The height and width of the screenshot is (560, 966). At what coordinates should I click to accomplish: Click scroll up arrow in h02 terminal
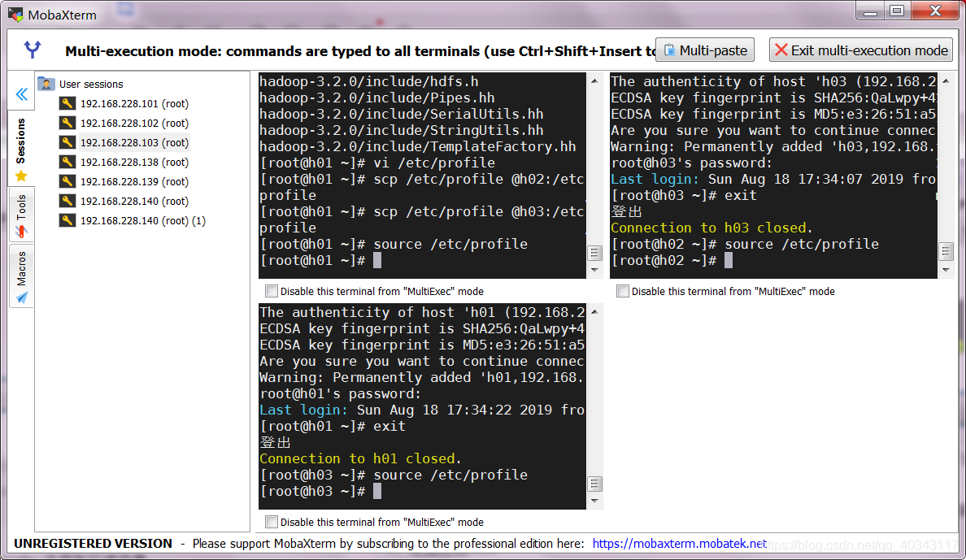946,80
